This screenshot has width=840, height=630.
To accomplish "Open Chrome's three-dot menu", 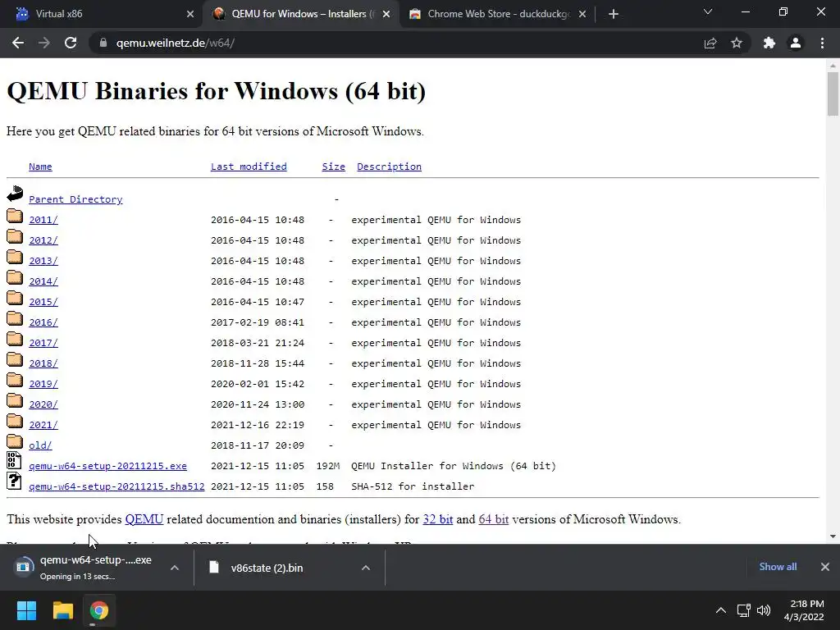I will (x=822, y=43).
